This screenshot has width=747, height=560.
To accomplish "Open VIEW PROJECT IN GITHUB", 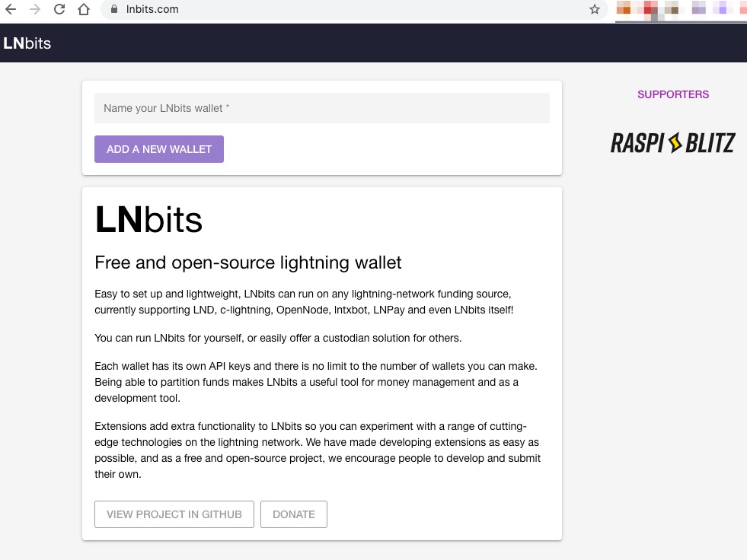I will point(174,514).
